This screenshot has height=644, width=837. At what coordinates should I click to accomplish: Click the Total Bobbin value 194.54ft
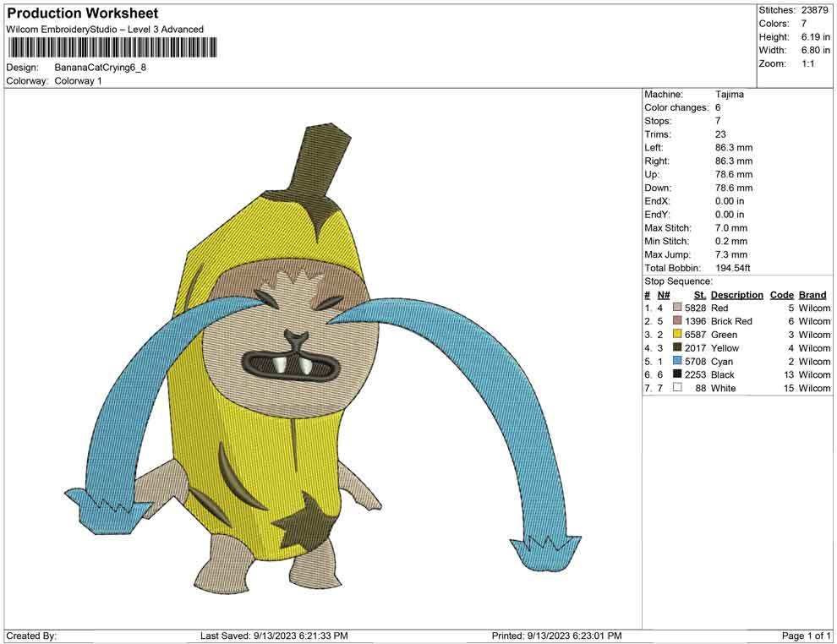pyautogui.click(x=732, y=268)
